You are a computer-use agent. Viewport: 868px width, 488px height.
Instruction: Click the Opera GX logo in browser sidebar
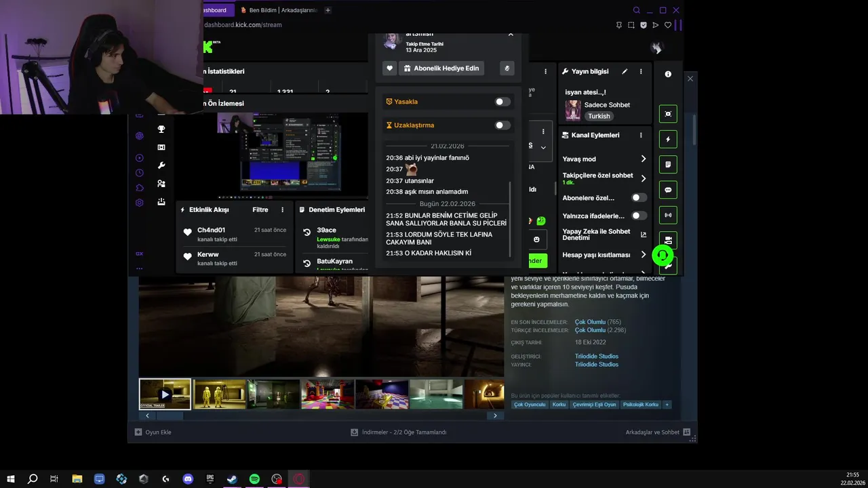click(x=139, y=253)
